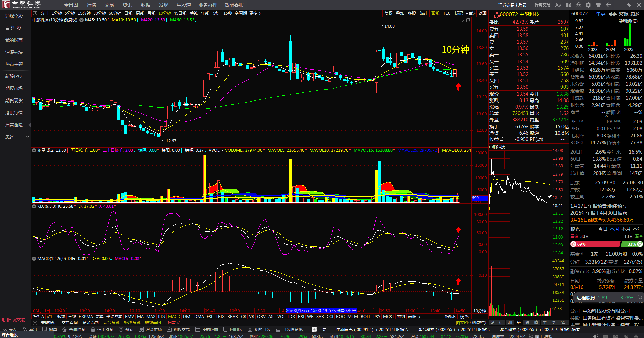Click the 回旧版 return icon

tap(226, 329)
